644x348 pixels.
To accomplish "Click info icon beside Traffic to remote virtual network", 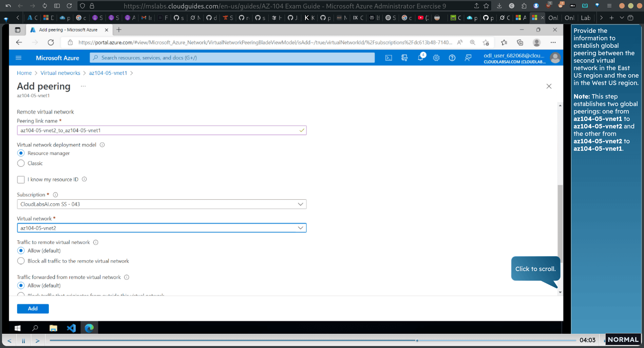I will [x=96, y=242].
